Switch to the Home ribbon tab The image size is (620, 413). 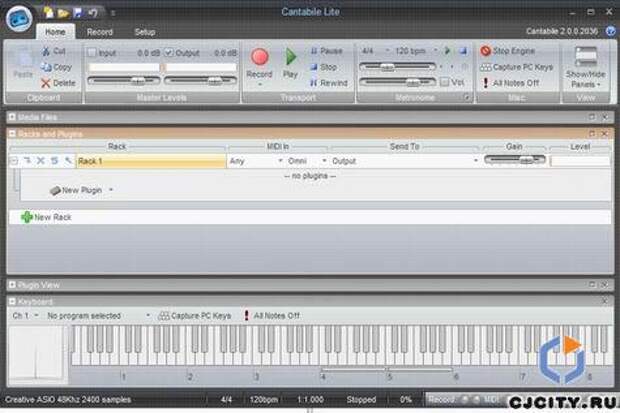[55, 32]
